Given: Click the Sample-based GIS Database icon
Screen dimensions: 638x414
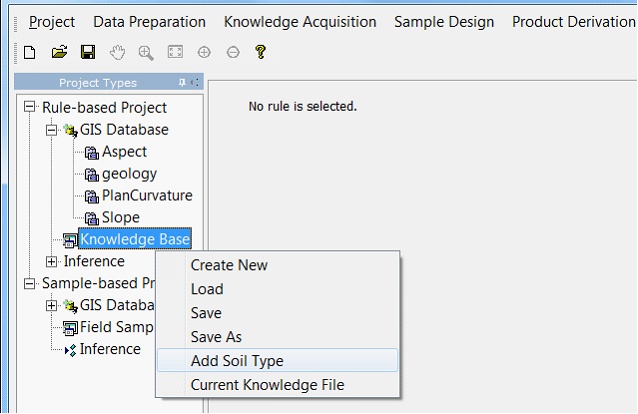Looking at the screenshot, I should (x=70, y=306).
